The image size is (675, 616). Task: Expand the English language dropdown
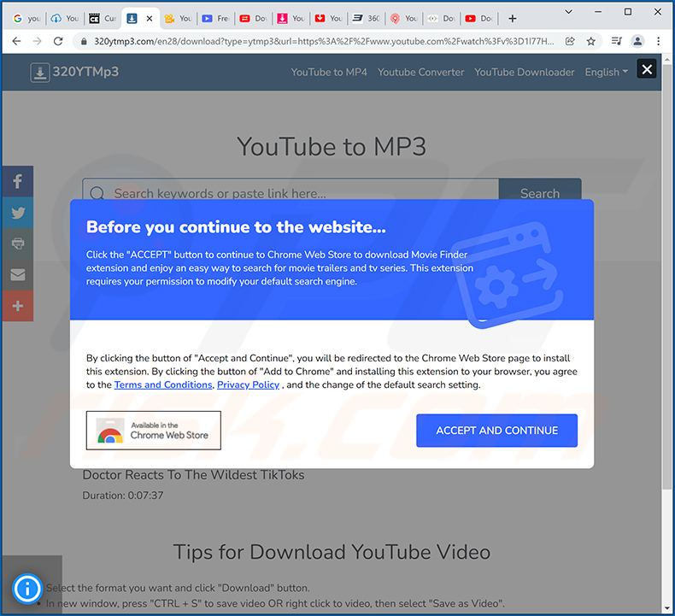click(x=606, y=73)
